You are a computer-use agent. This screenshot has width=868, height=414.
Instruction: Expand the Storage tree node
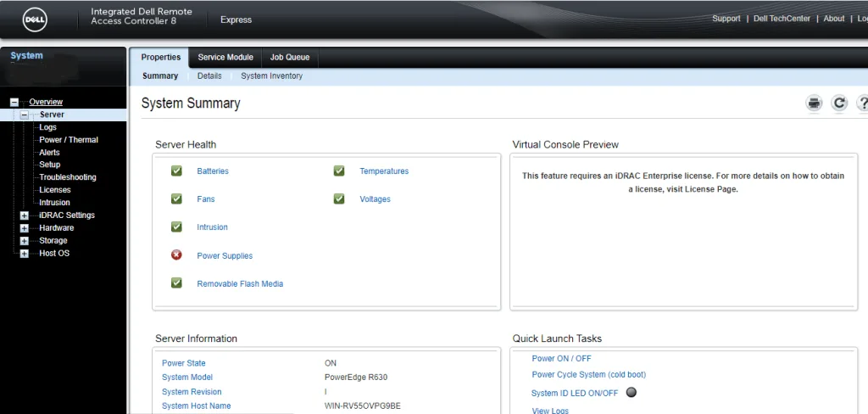coord(25,241)
